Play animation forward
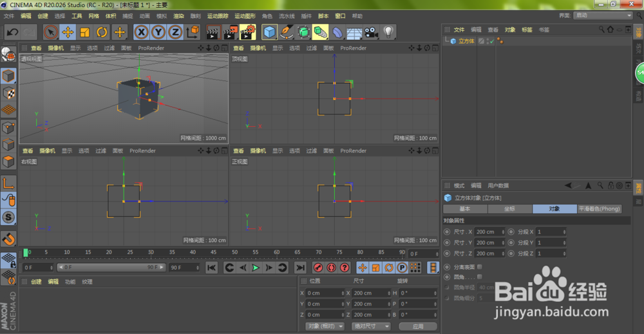Image resolution: width=644 pixels, height=334 pixels. pyautogui.click(x=256, y=268)
